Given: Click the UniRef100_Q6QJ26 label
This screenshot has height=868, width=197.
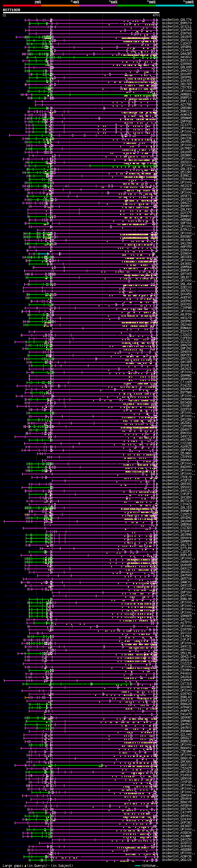Looking at the screenshot, I should pos(177,860).
